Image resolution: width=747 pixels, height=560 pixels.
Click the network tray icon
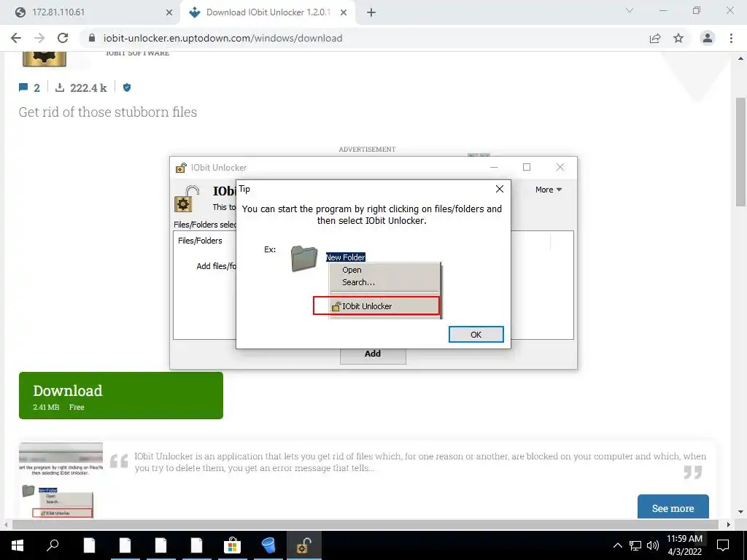tap(635, 545)
